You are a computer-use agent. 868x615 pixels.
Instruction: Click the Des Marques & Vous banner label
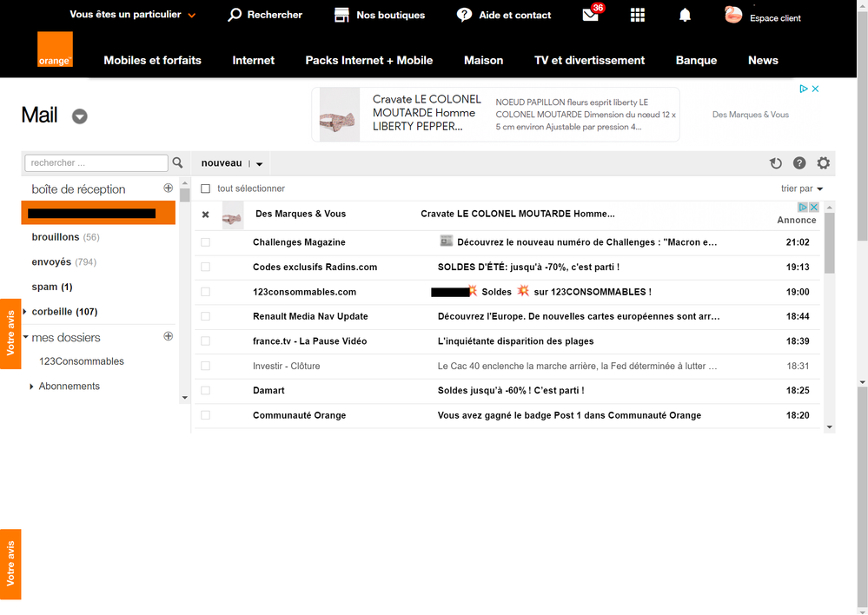(750, 115)
